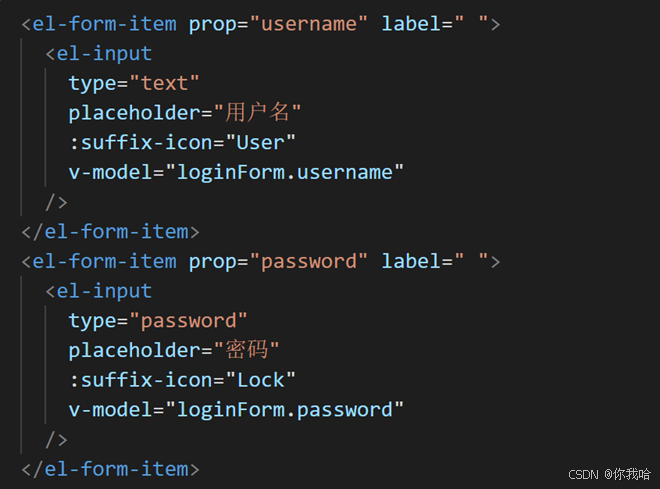Click type="password" attribute text
The height and width of the screenshot is (489, 660).
click(158, 321)
